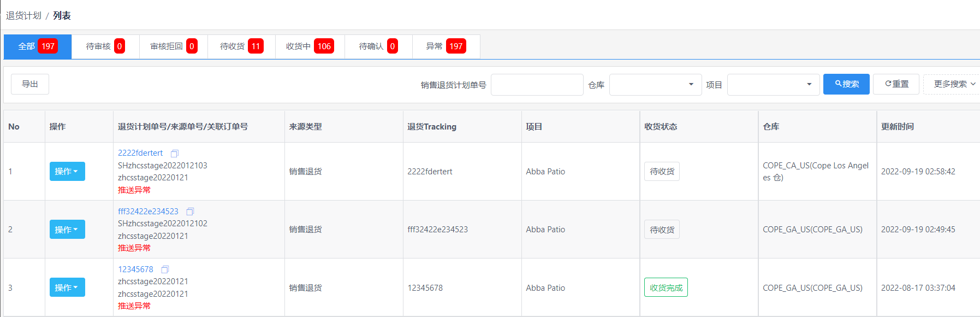
Task: Open the 项目 project dropdown
Action: 773,85
